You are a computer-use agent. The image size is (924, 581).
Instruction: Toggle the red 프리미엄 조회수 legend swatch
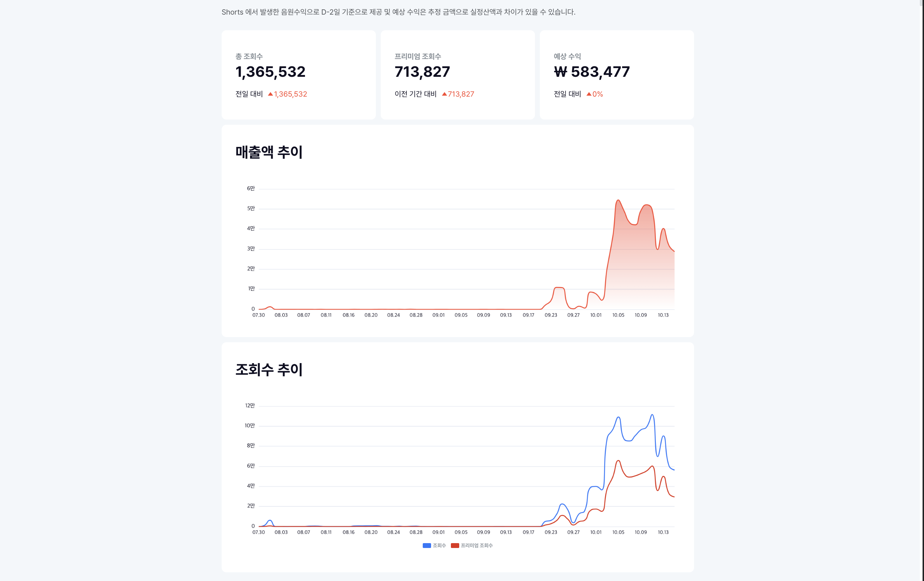click(x=455, y=545)
